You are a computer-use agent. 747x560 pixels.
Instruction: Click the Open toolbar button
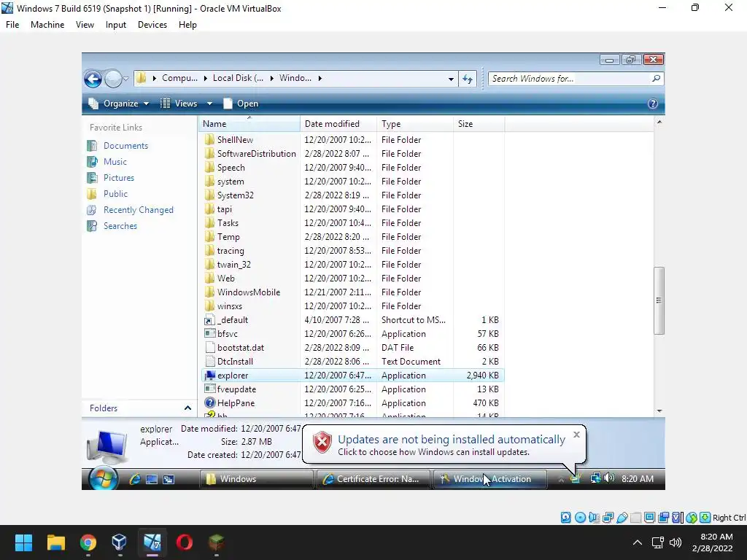241,104
